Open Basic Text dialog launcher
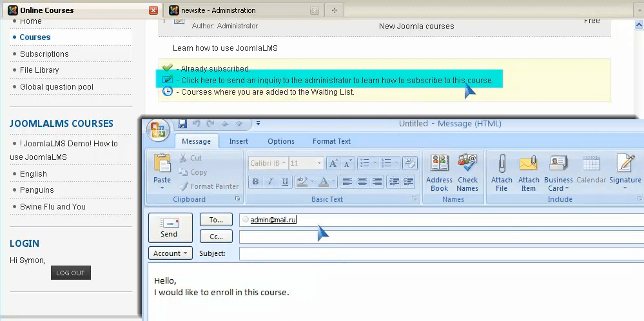This screenshot has width=644, height=321. click(x=415, y=199)
